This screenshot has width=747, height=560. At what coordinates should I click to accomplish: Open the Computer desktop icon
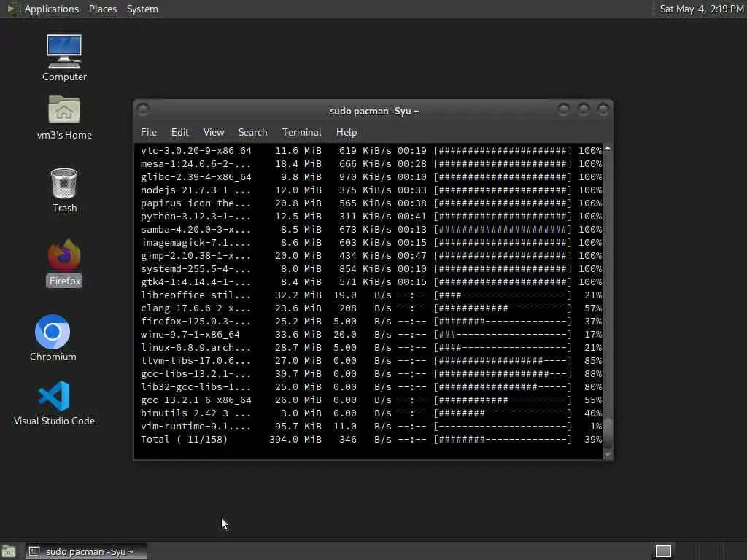coord(64,58)
